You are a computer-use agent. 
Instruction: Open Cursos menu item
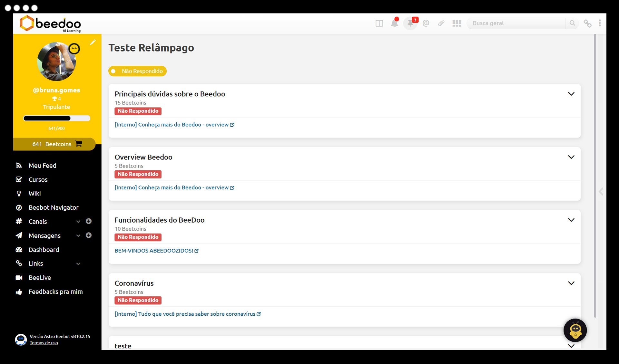[x=38, y=180]
